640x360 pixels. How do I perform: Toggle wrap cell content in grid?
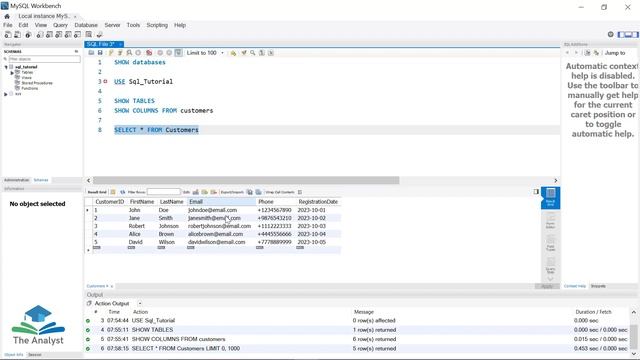pos(300,192)
